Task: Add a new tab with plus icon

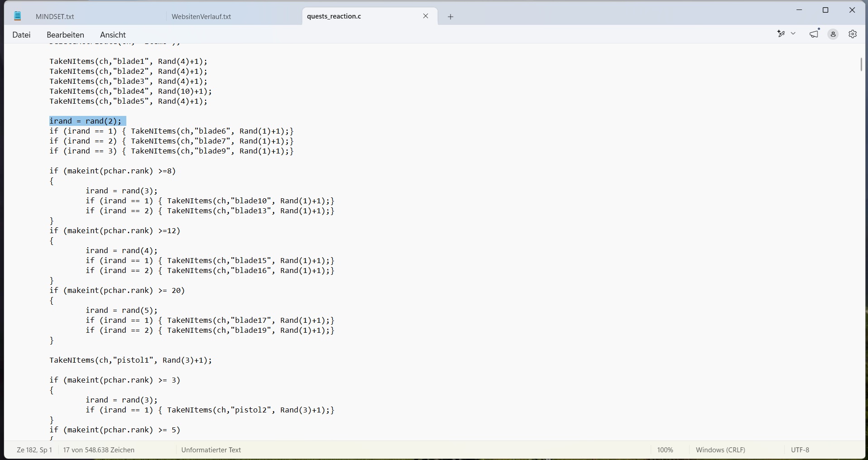Action: pos(451,17)
